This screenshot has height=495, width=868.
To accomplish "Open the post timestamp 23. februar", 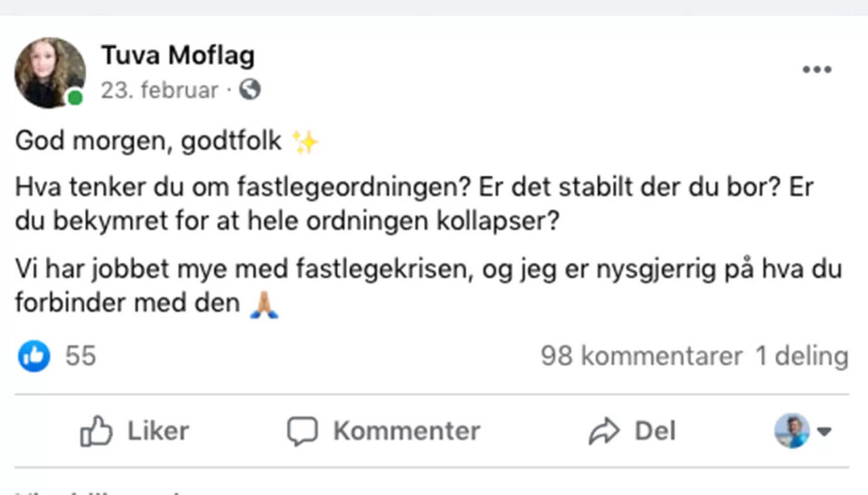I will [x=159, y=90].
